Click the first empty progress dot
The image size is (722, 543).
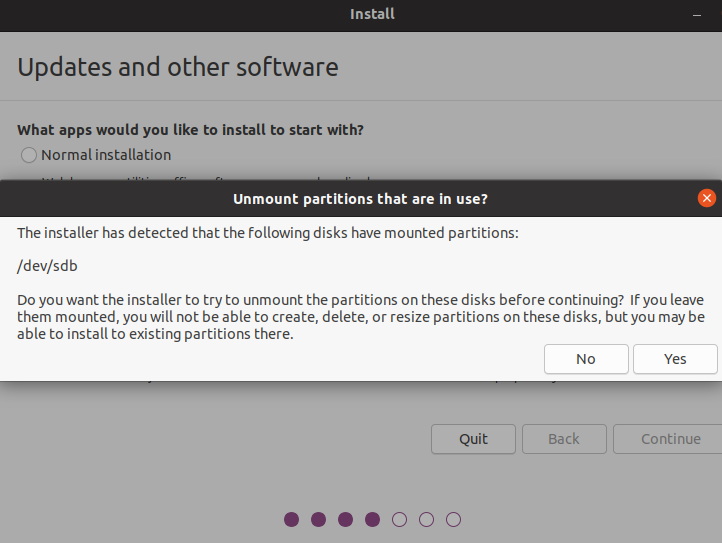400,519
